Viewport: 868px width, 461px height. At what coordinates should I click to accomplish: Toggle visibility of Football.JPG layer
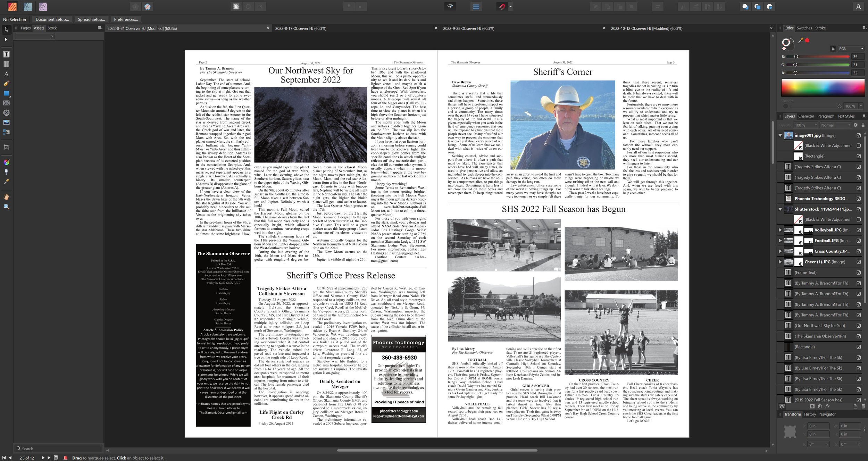point(859,241)
